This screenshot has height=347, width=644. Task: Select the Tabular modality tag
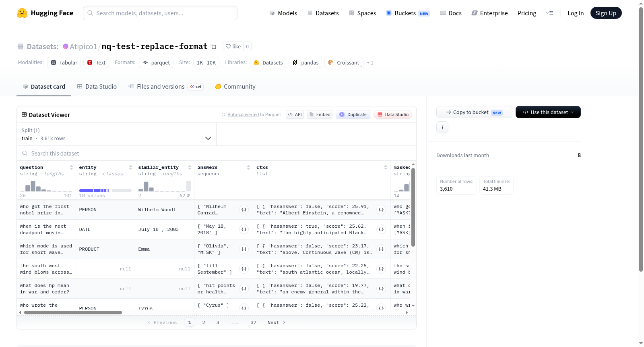[64, 62]
